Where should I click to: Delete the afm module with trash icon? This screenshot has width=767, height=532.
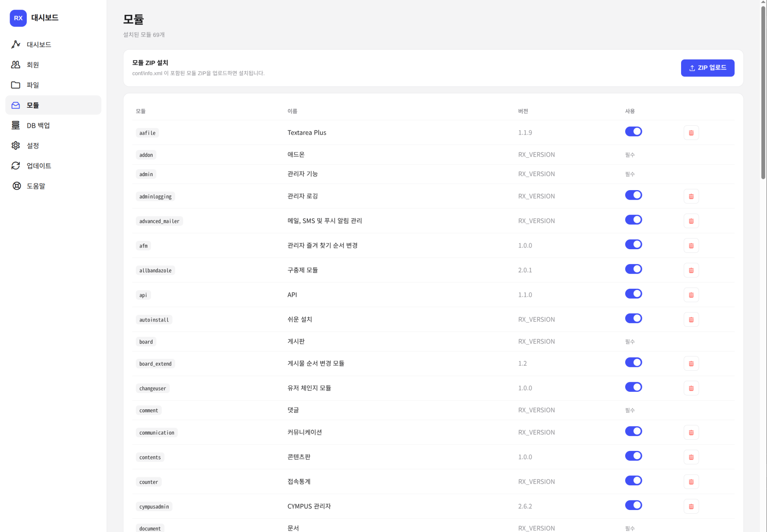[691, 246]
